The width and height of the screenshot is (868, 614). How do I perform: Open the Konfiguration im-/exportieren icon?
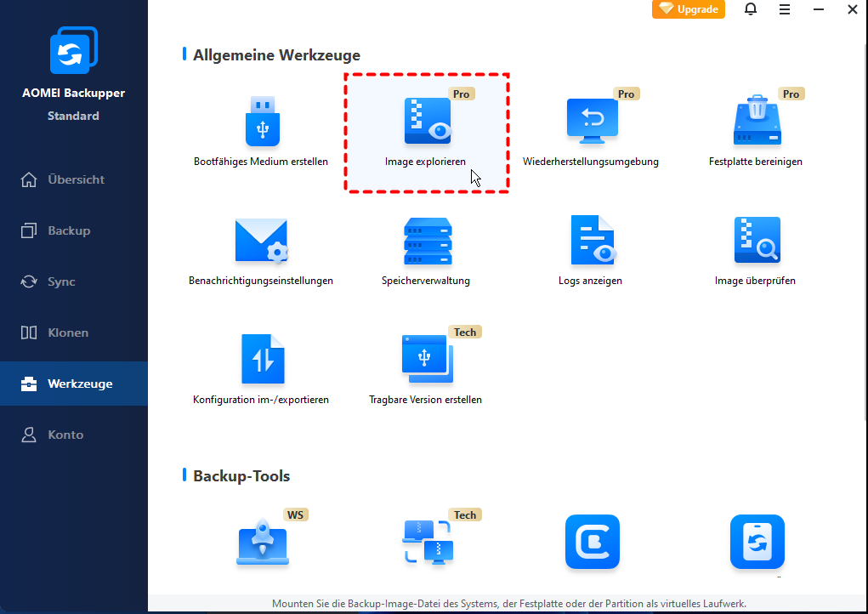263,360
